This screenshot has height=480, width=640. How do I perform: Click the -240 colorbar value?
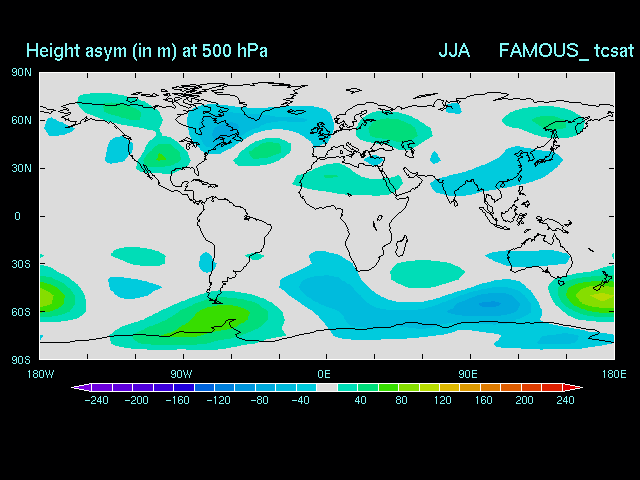coord(96,400)
